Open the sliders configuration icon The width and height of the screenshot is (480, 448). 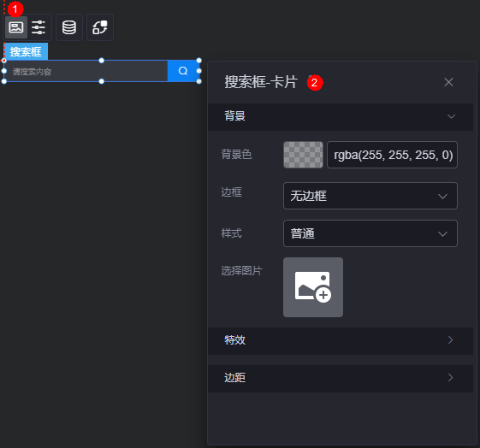tap(39, 27)
